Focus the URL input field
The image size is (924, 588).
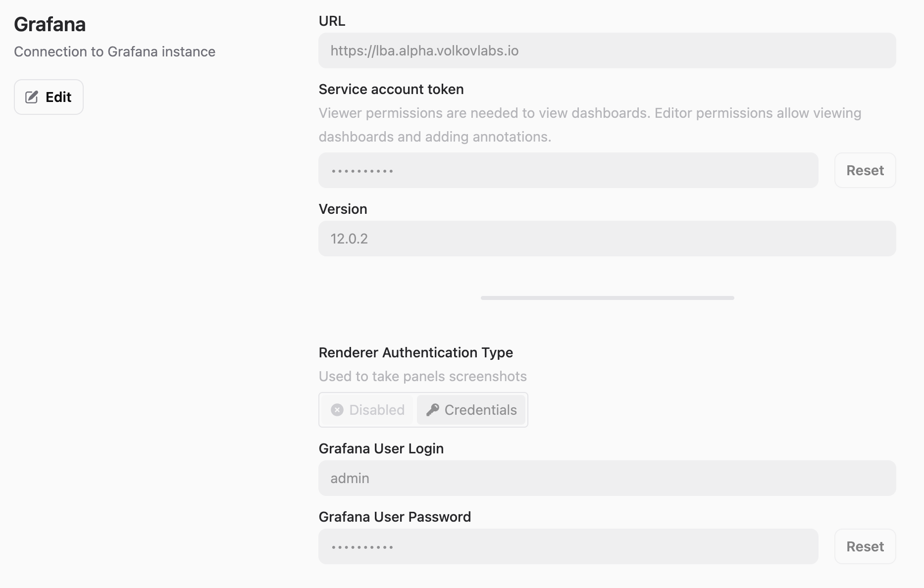click(x=607, y=50)
